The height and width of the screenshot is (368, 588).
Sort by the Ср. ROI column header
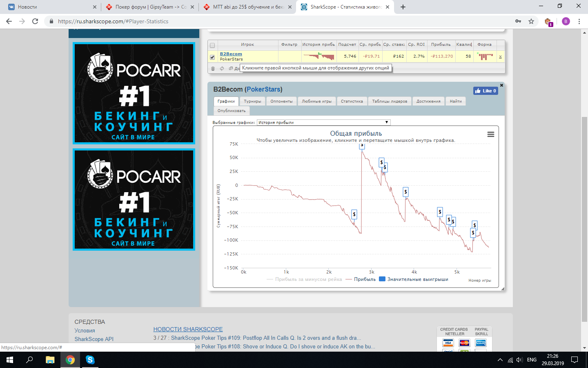416,45
